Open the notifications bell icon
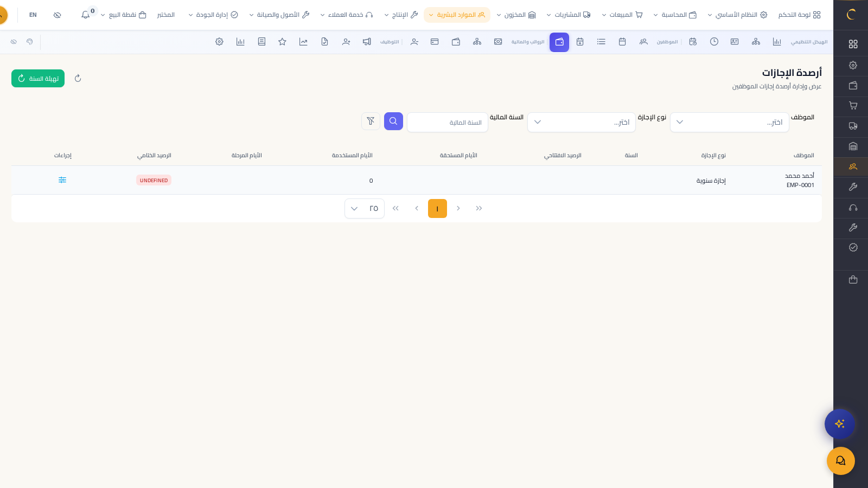Screen dimensions: 868x488 tap(86, 15)
